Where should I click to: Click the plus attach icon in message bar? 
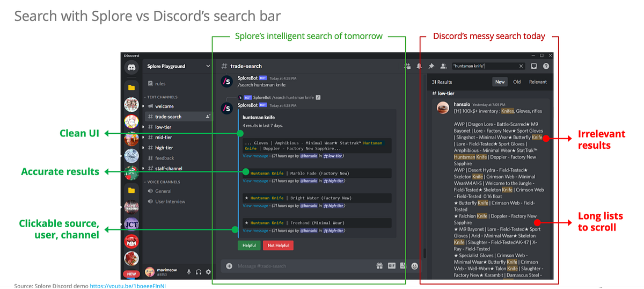point(229,266)
